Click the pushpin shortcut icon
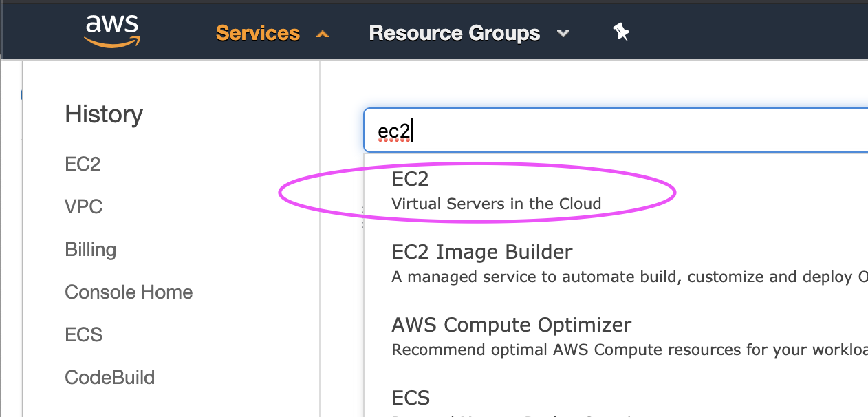This screenshot has height=417, width=868. [x=621, y=32]
